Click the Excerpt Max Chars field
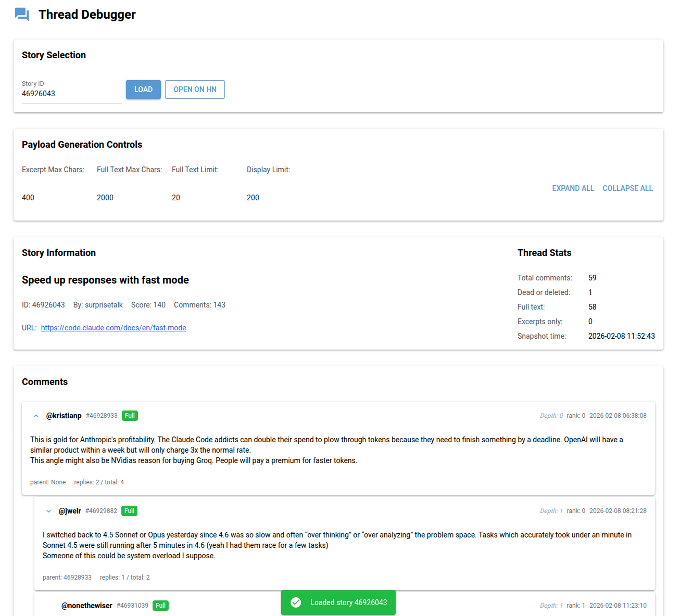 tap(55, 197)
